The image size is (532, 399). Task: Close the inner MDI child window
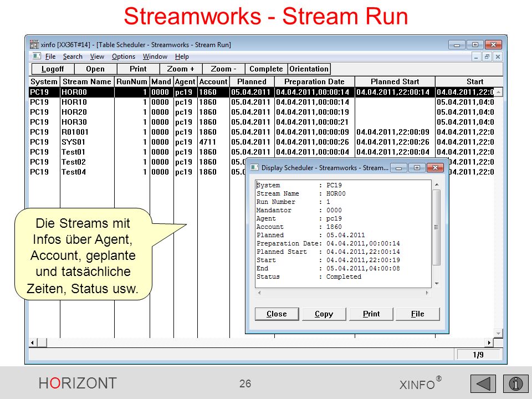498,57
